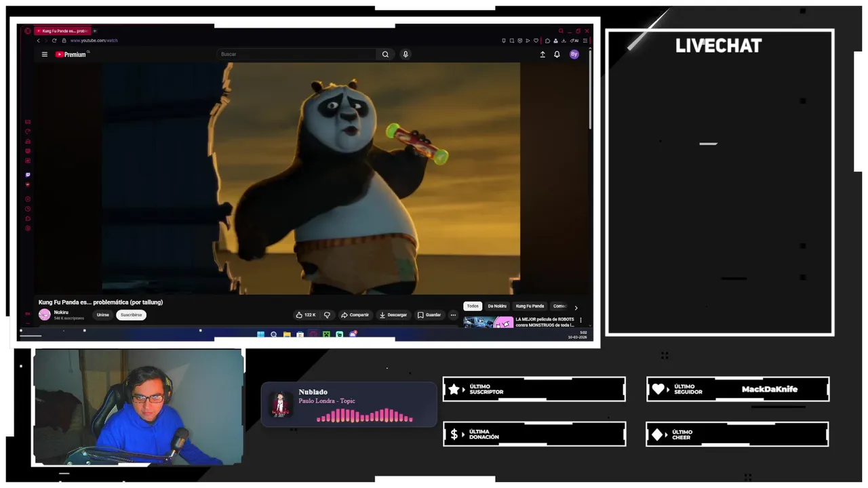Open options for the recommended ROBOTS video

(580, 320)
